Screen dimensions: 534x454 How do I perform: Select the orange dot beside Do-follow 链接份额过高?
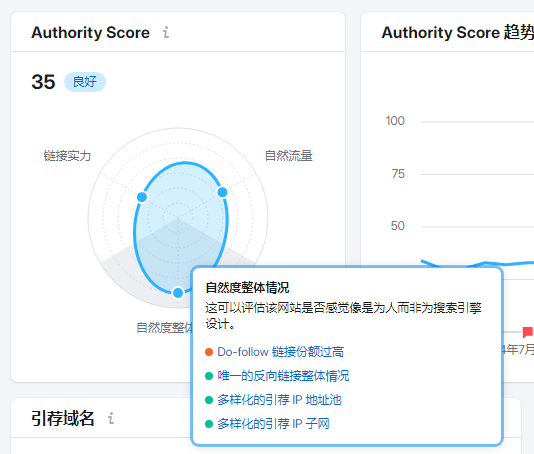(209, 352)
